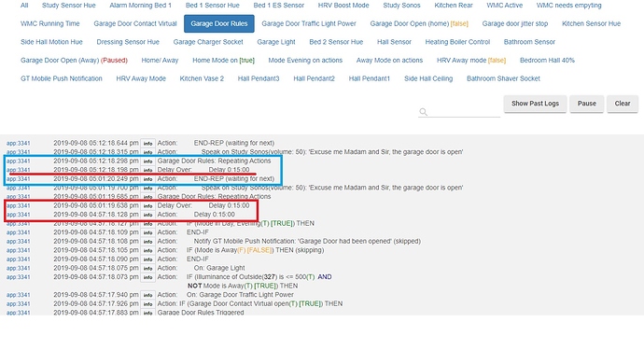This screenshot has height=350, width=644.
Task: Open WMC needs empyting filter
Action: pos(568,6)
